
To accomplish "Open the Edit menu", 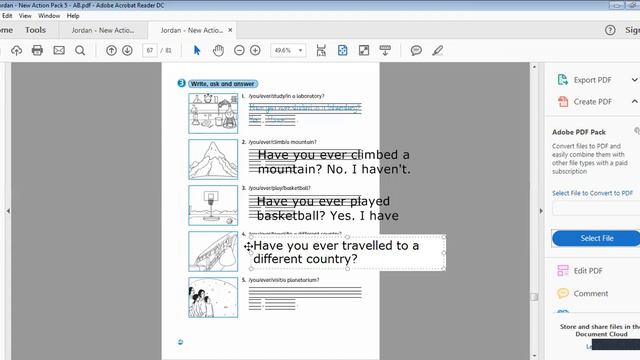I will [7, 16].
